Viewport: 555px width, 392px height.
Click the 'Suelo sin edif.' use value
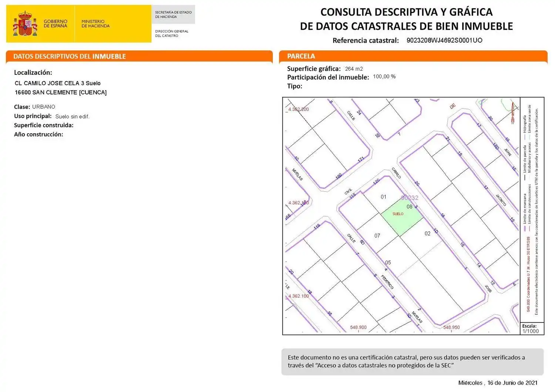(x=72, y=117)
